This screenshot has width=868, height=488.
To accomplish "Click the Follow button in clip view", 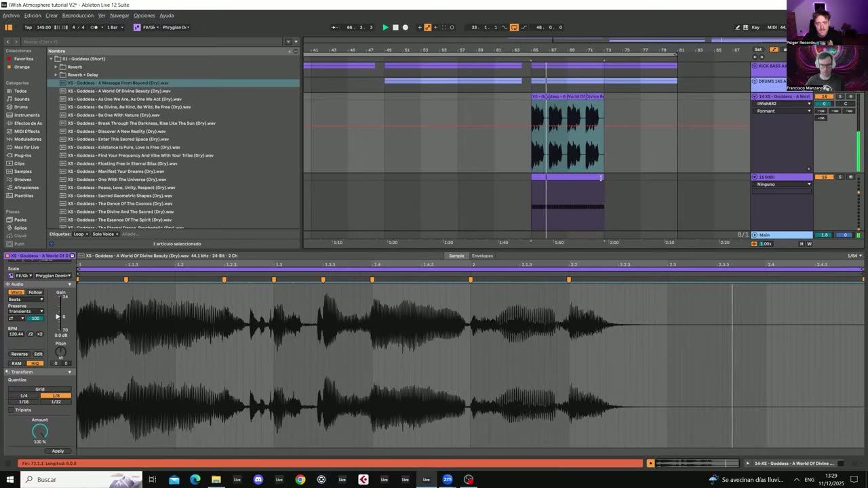I will (x=35, y=292).
